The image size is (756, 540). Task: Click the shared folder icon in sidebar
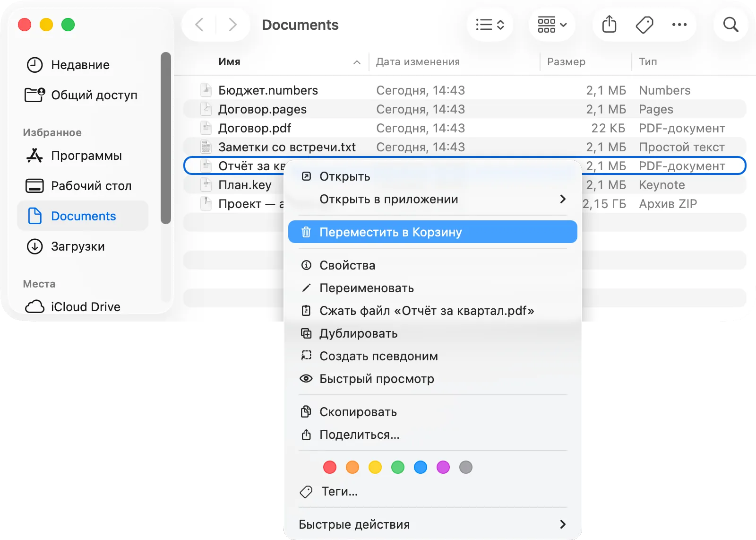tap(34, 95)
